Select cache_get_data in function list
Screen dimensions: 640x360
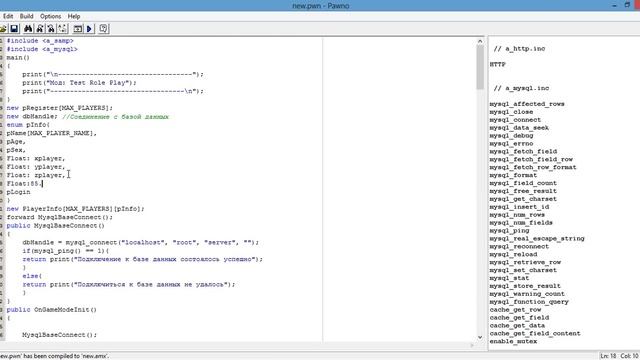(x=517, y=326)
